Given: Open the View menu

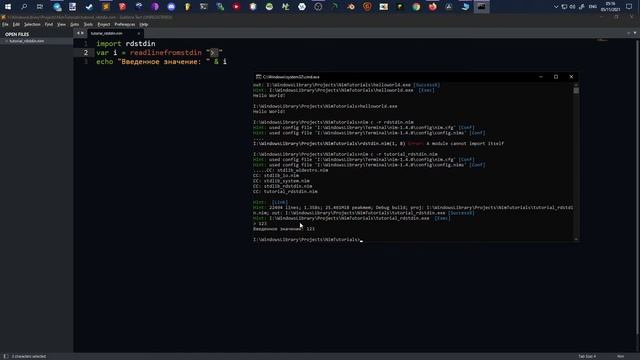Looking at the screenshot, I should coord(61,24).
